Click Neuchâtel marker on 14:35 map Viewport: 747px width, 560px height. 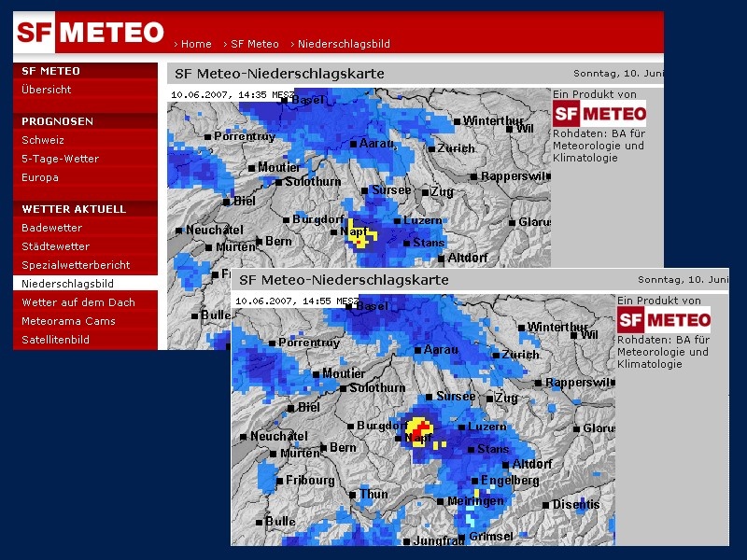pos(179,231)
